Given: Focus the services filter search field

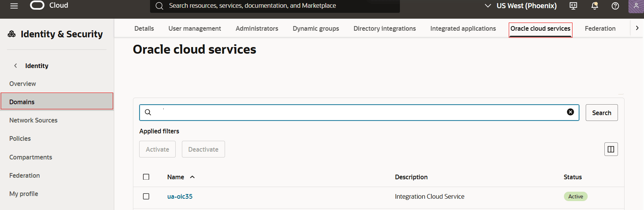Looking at the screenshot, I should point(359,112).
